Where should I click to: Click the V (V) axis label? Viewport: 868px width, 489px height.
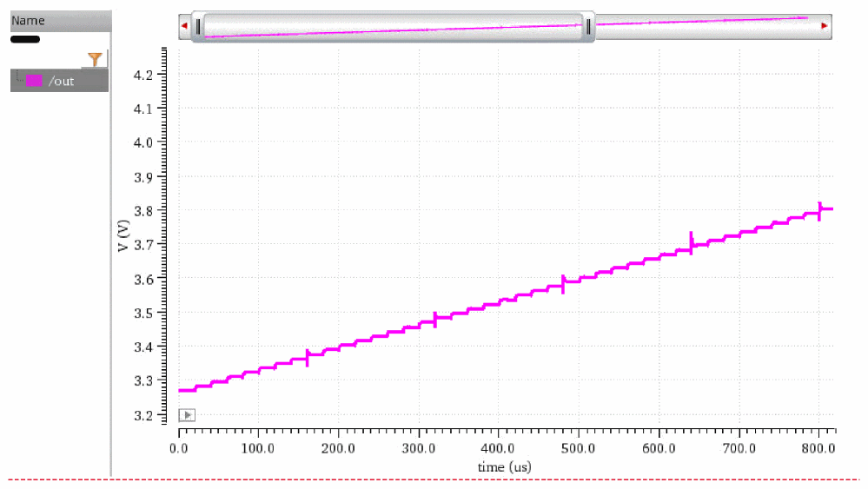pos(123,235)
